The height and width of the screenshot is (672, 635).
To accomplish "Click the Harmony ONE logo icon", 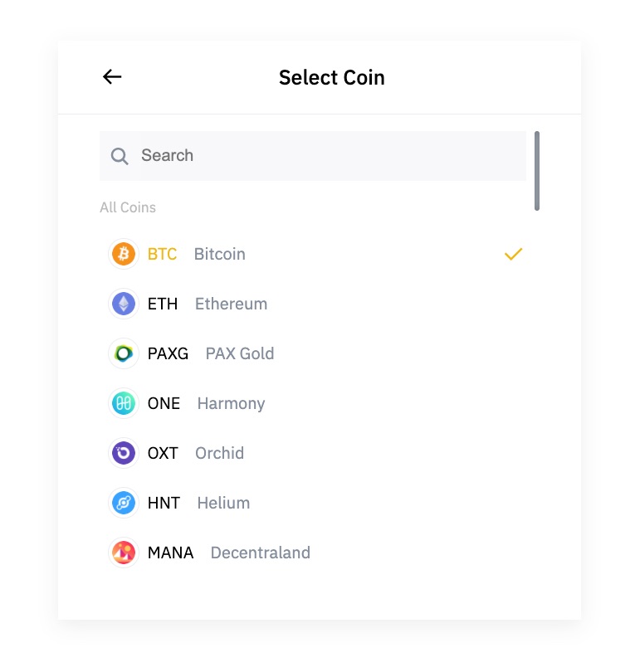I will [124, 403].
